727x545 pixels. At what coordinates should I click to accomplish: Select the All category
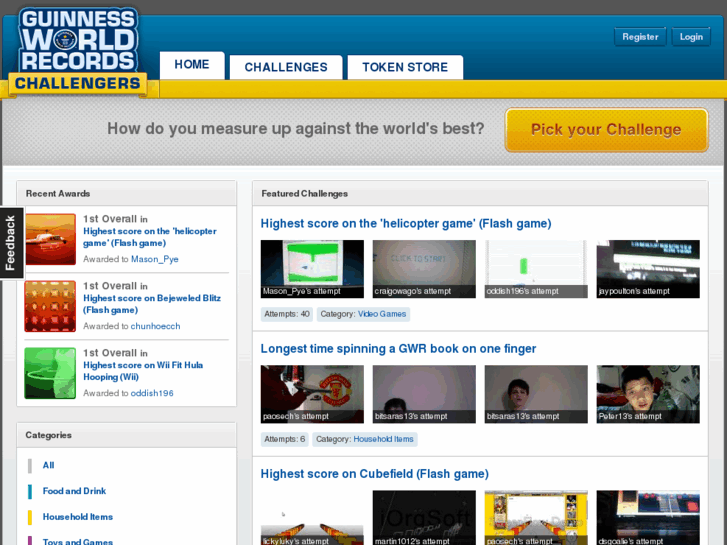tap(48, 465)
